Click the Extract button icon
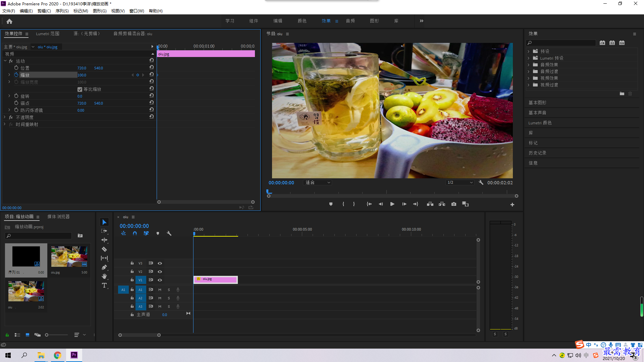Viewport: 644px width, 362px height. pos(442,204)
